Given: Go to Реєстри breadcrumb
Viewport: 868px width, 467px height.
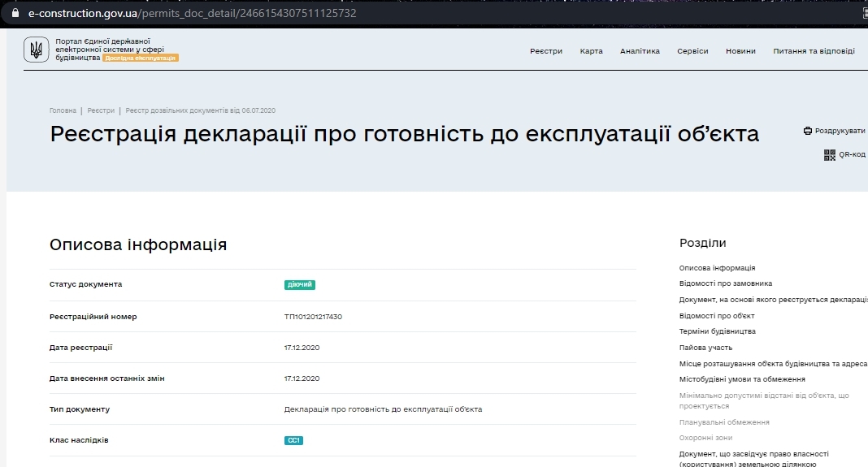Looking at the screenshot, I should click(x=101, y=110).
